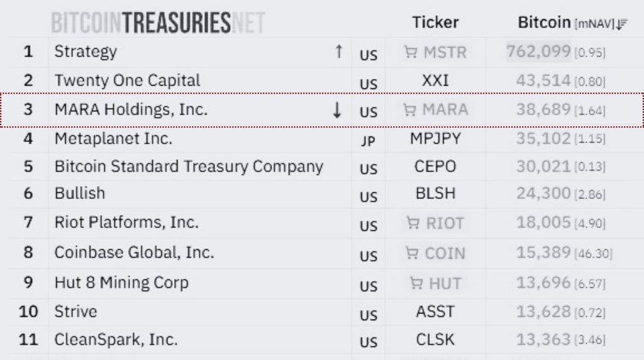Click the CEPO ticker link
The image size is (644, 360).
point(435,166)
